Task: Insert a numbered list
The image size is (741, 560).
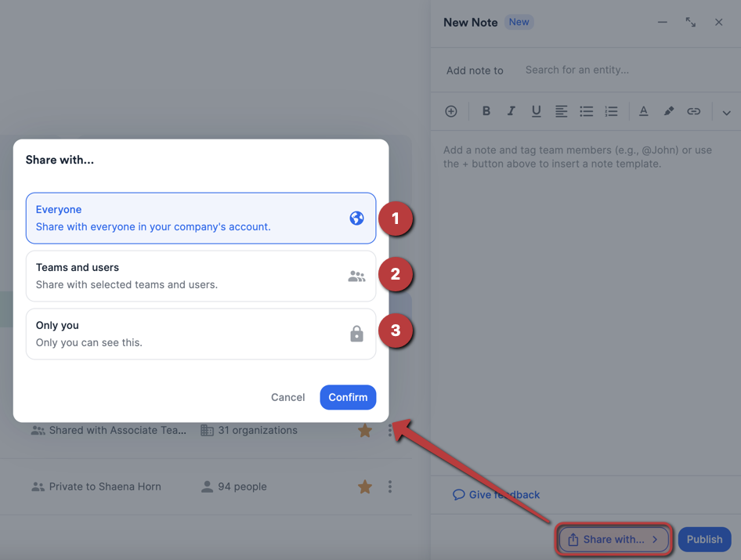Action: click(x=611, y=110)
